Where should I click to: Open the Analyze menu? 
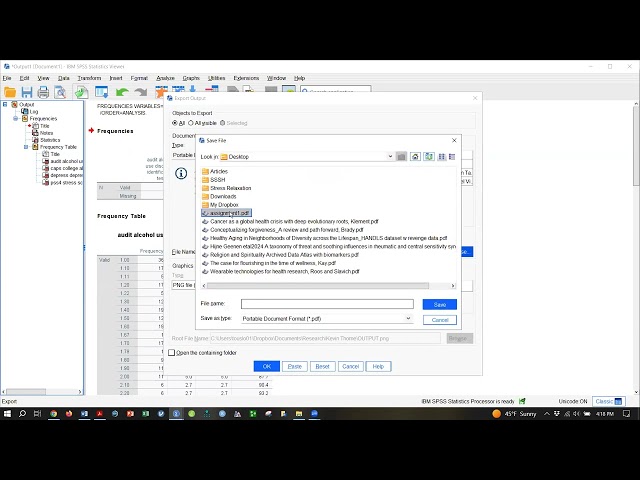coord(165,78)
